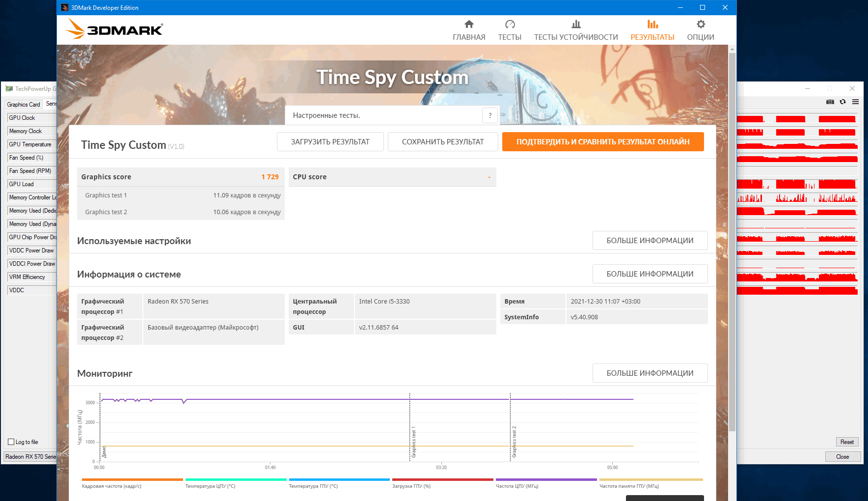Viewport: 868px width, 501px height.
Task: Click the Intel Core i5-3330 cell
Action: pyautogui.click(x=425, y=306)
